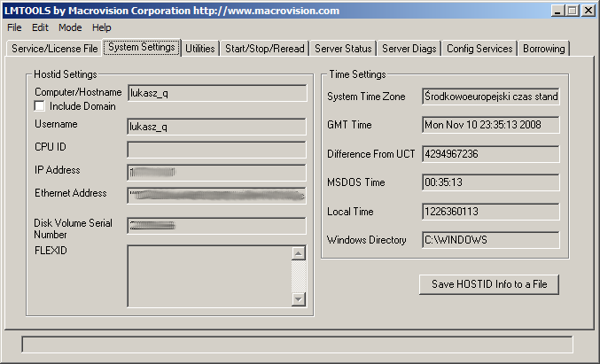Screen dimensions: 600x364
Task: Open the Mode menu
Action: pos(70,27)
